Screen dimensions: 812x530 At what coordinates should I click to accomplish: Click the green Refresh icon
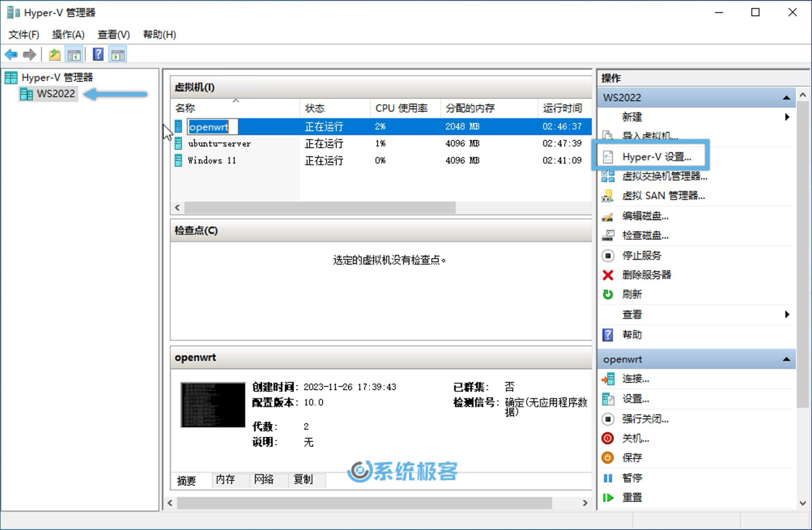(x=607, y=294)
